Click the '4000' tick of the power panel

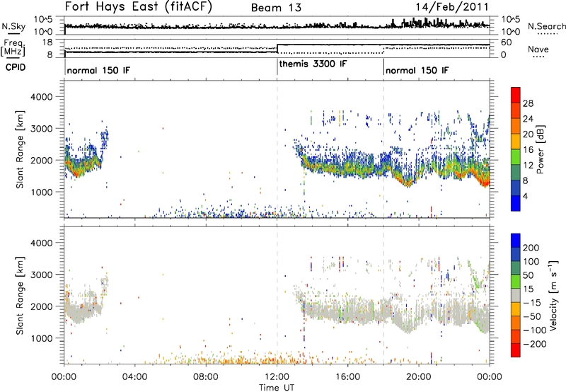click(41, 97)
